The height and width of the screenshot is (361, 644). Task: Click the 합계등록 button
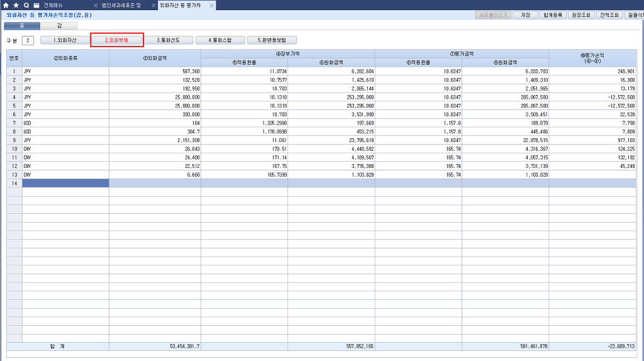click(553, 14)
